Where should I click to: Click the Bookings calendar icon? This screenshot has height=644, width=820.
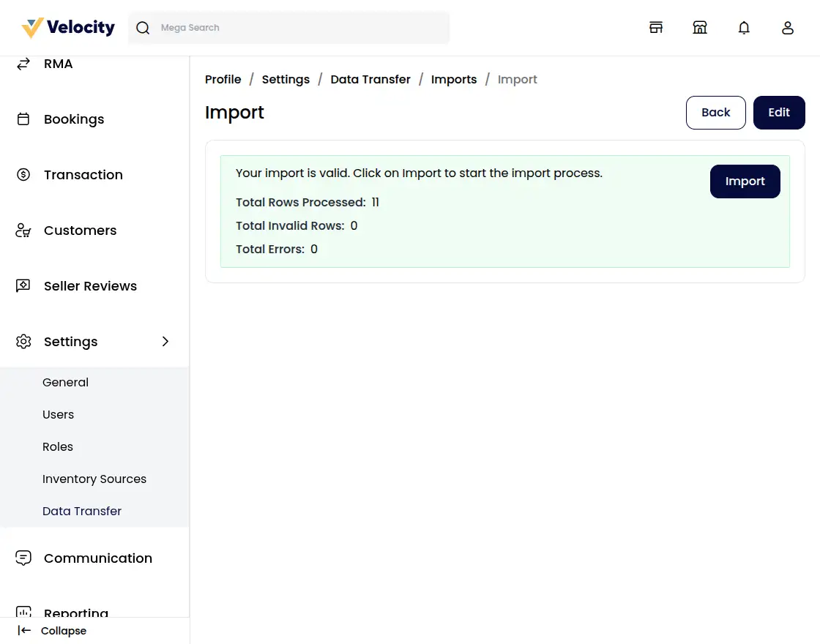(23, 119)
